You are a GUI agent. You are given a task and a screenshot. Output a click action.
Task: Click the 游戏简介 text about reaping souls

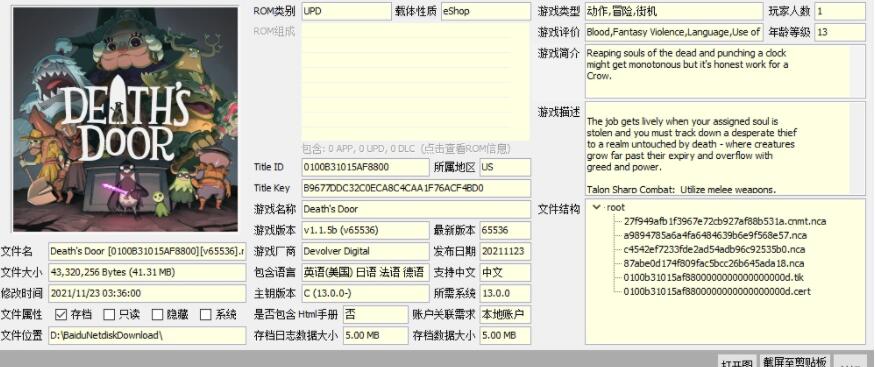(x=725, y=71)
